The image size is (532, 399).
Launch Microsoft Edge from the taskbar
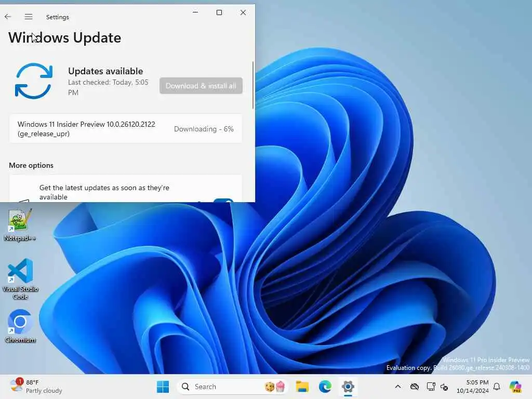pos(325,387)
